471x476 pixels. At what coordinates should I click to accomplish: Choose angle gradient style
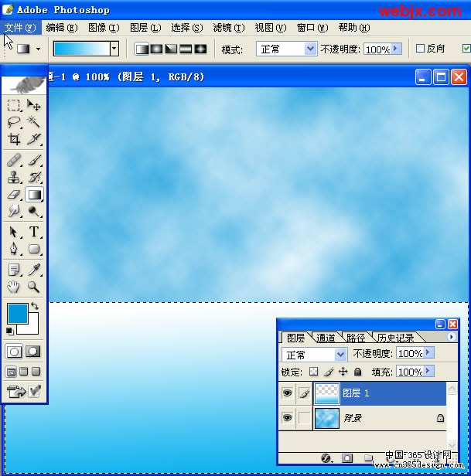tap(171, 49)
